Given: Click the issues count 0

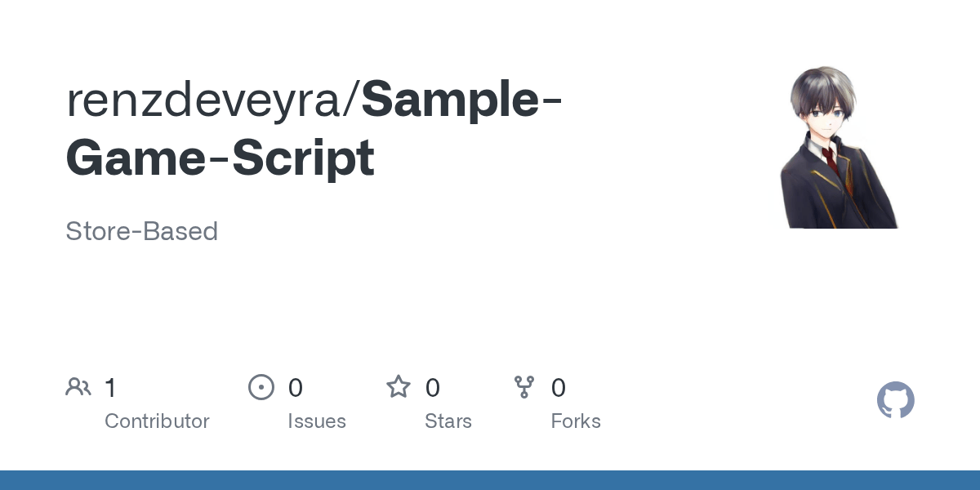Looking at the screenshot, I should (296, 387).
